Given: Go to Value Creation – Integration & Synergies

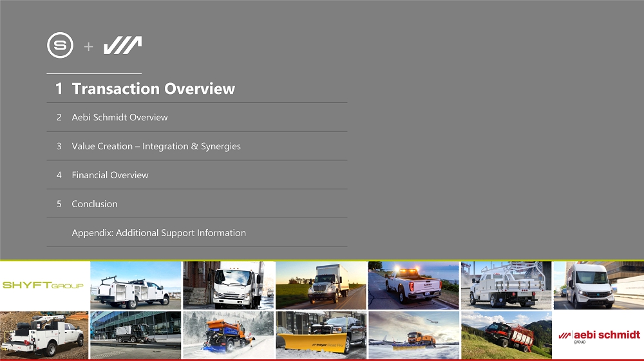Looking at the screenshot, I should (156, 146).
